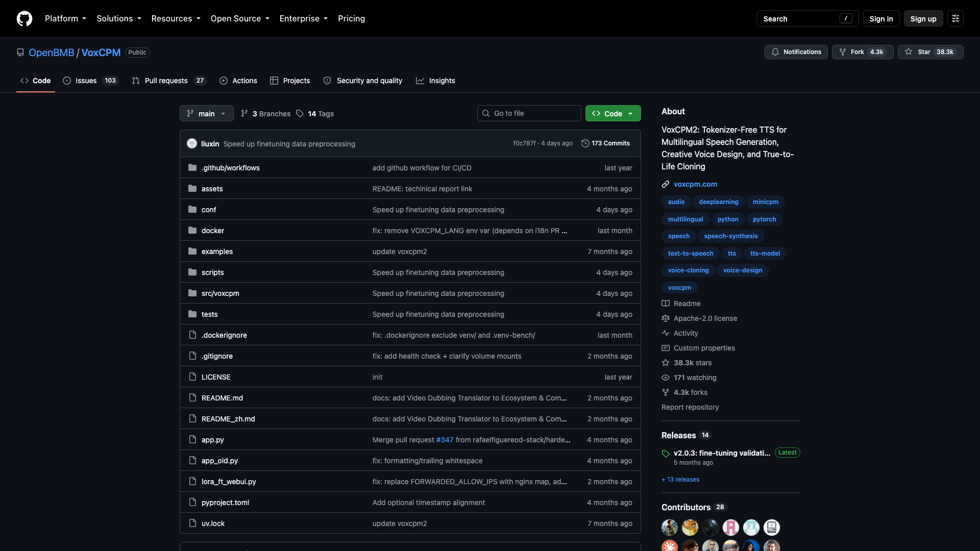Click the app.py file icon
This screenshot has height=551, width=980.
(192, 440)
